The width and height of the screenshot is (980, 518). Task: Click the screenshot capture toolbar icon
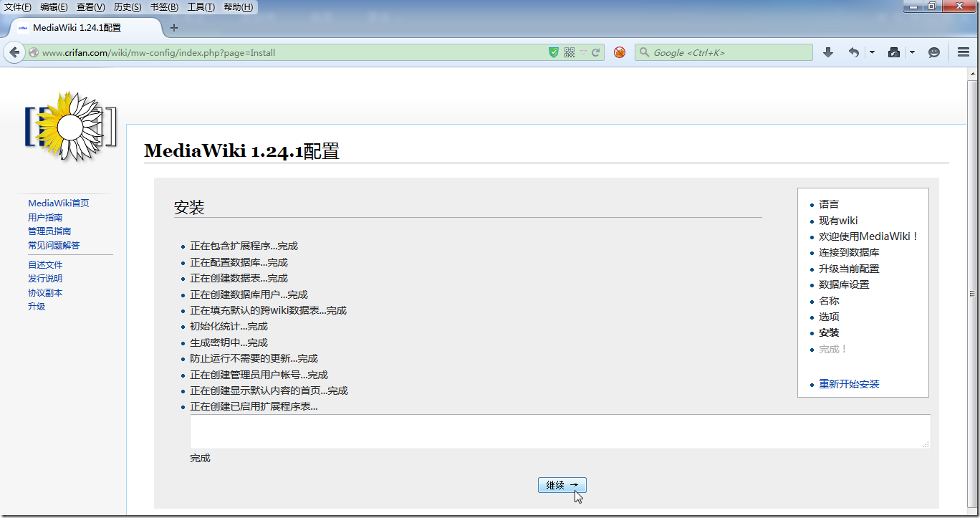[893, 52]
